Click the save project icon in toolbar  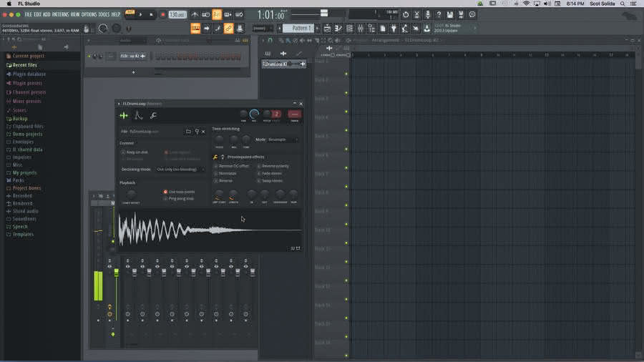[x=450, y=14]
